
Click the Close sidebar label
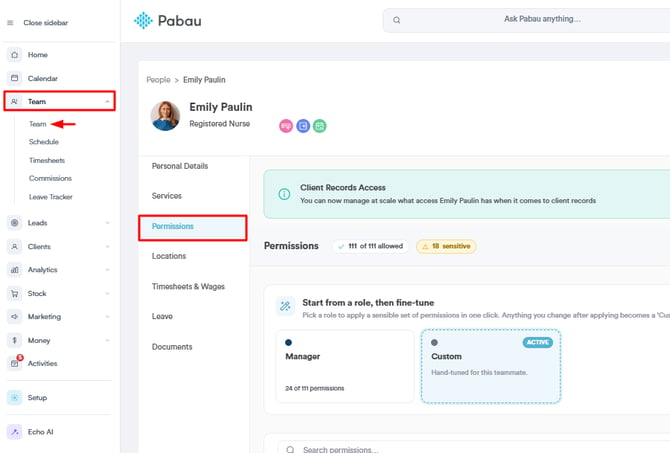click(46, 23)
